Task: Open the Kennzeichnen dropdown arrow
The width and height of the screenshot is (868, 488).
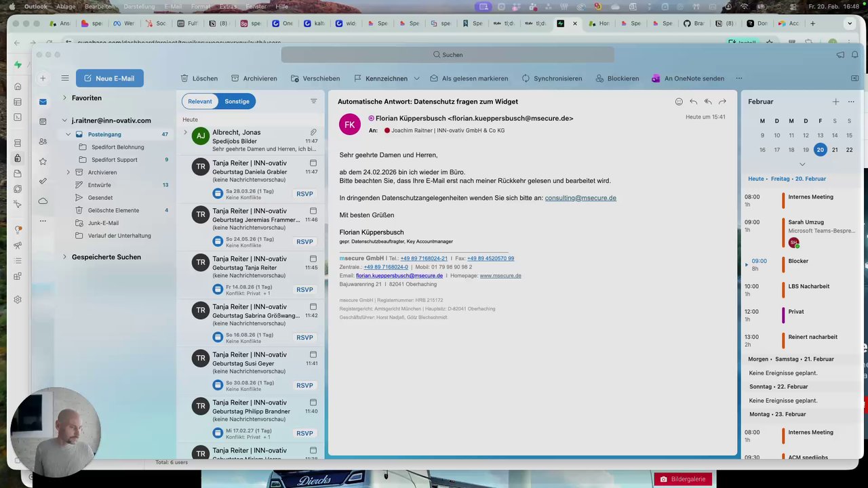Action: pyautogui.click(x=416, y=79)
